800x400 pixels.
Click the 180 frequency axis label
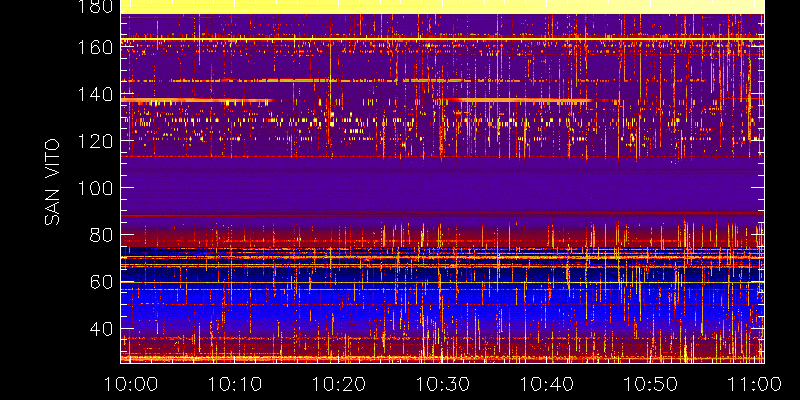[x=95, y=7]
